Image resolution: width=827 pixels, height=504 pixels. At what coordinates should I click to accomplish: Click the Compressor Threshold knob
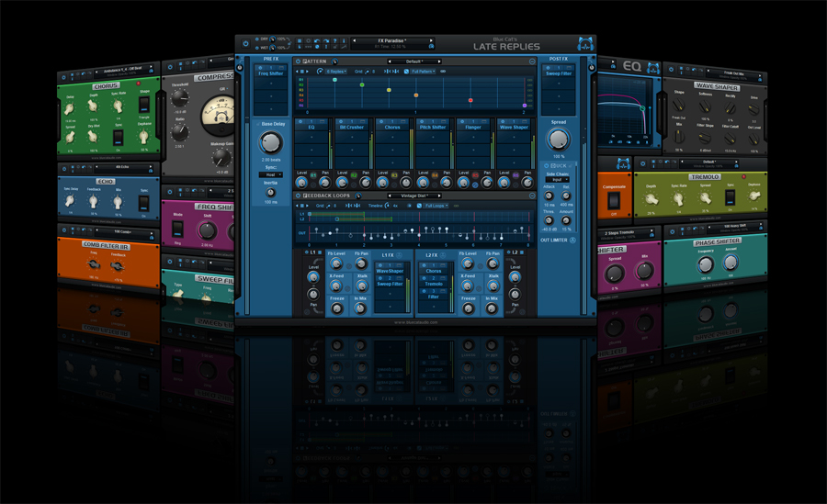(179, 97)
